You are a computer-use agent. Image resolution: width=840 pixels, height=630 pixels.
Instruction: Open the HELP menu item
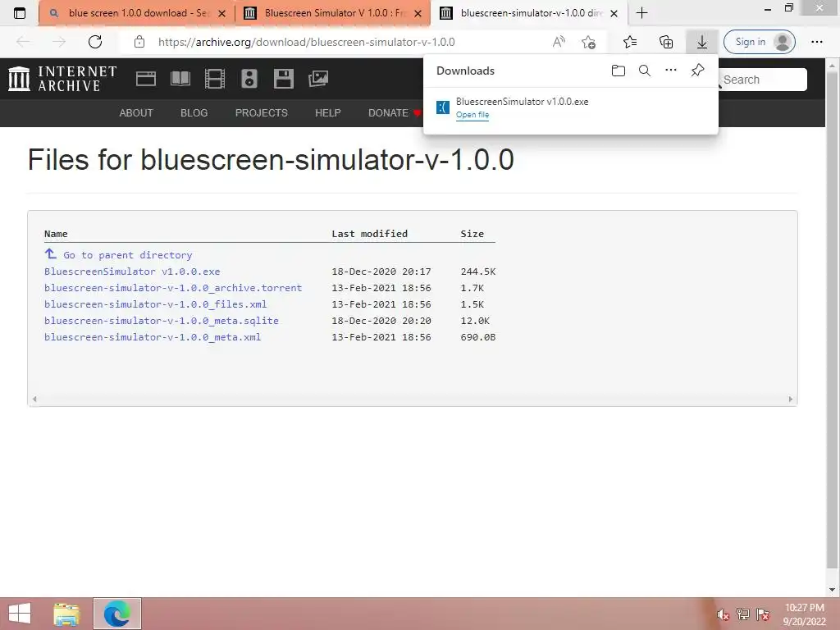click(328, 113)
